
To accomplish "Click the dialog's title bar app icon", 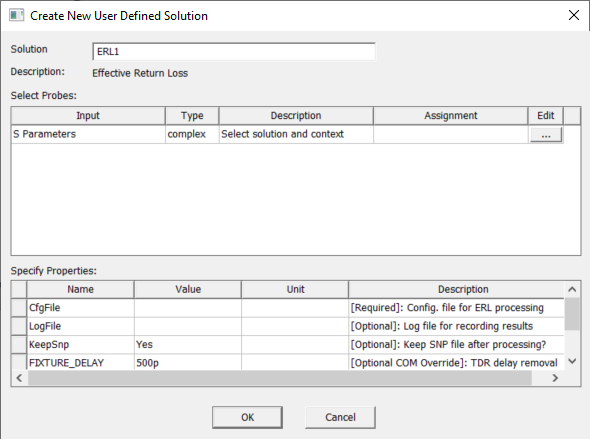I will pos(16,15).
